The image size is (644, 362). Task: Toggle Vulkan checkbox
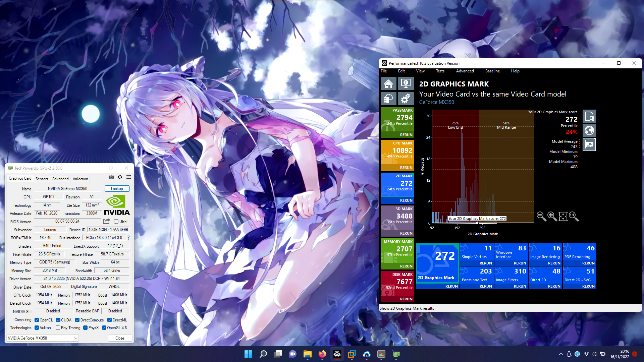pyautogui.click(x=37, y=328)
